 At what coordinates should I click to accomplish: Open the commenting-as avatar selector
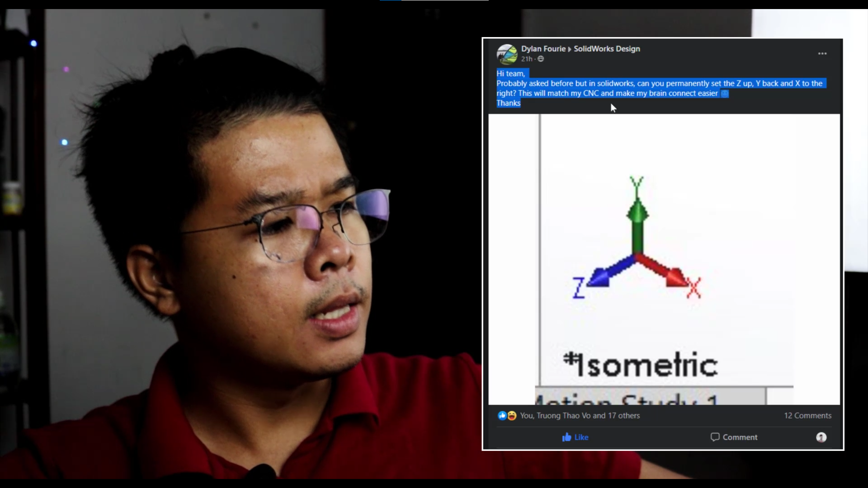(x=821, y=437)
